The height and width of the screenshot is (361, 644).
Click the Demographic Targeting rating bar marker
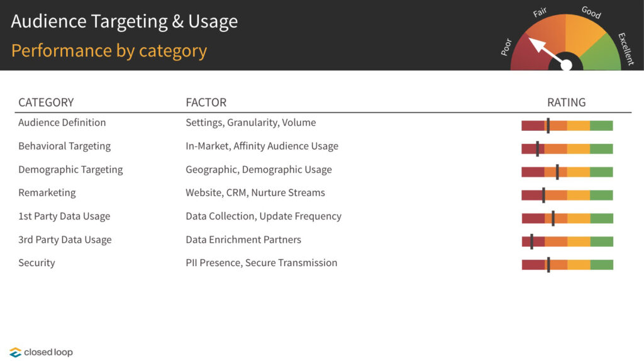(x=557, y=172)
